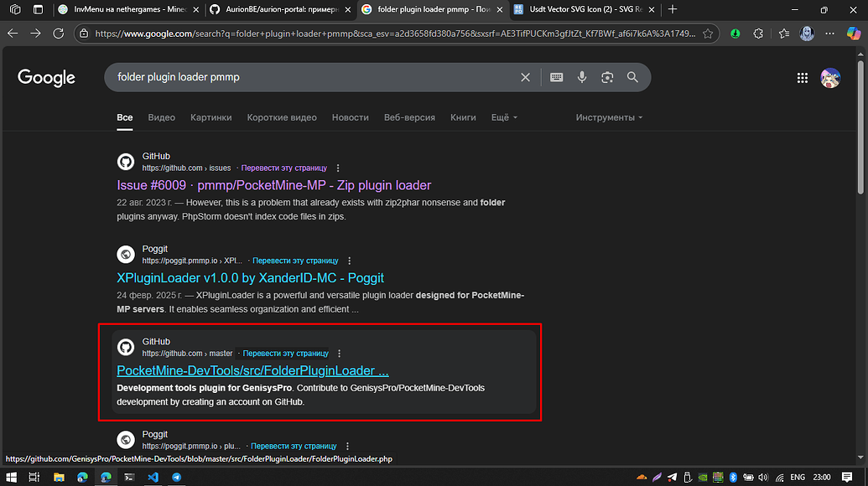Launch Visual Studio Code from the taskbar
Screen dimensions: 868x486
pyautogui.click(x=153, y=477)
